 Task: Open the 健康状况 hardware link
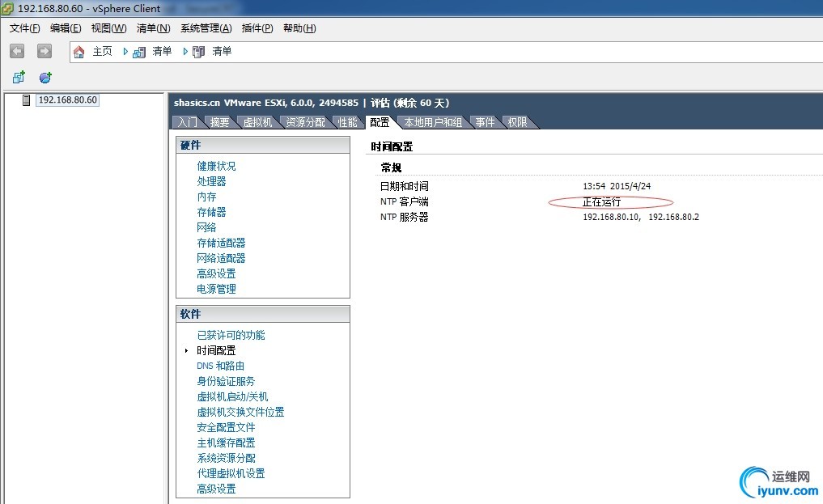coord(216,167)
